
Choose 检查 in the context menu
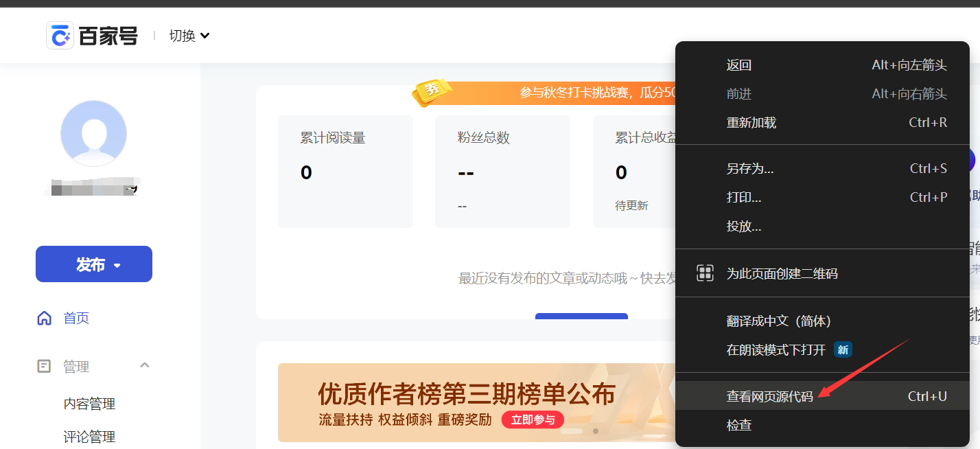click(739, 425)
